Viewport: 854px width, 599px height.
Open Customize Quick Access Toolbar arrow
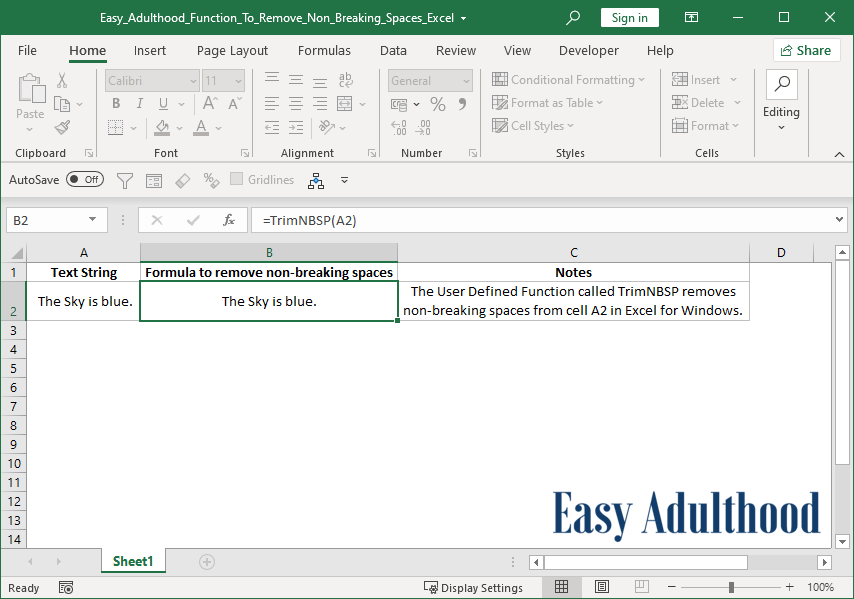[x=344, y=180]
